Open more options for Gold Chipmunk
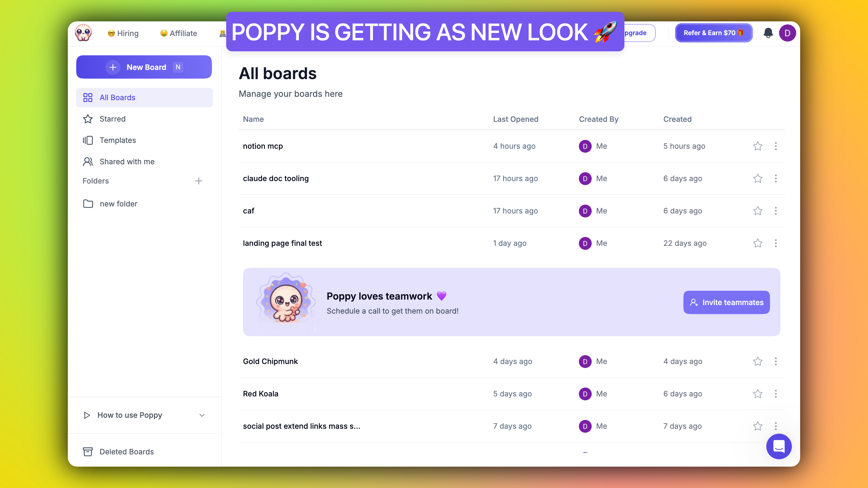This screenshot has width=868, height=488. click(x=776, y=361)
